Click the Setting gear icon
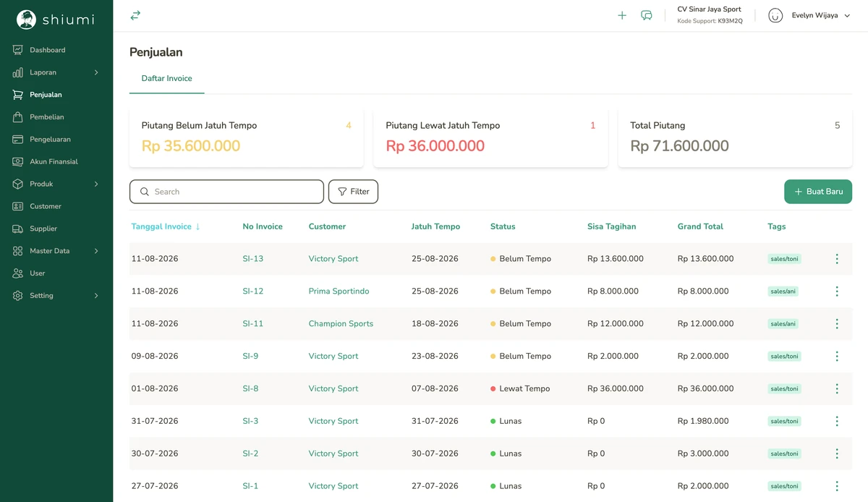The width and height of the screenshot is (868, 502). pos(18,296)
